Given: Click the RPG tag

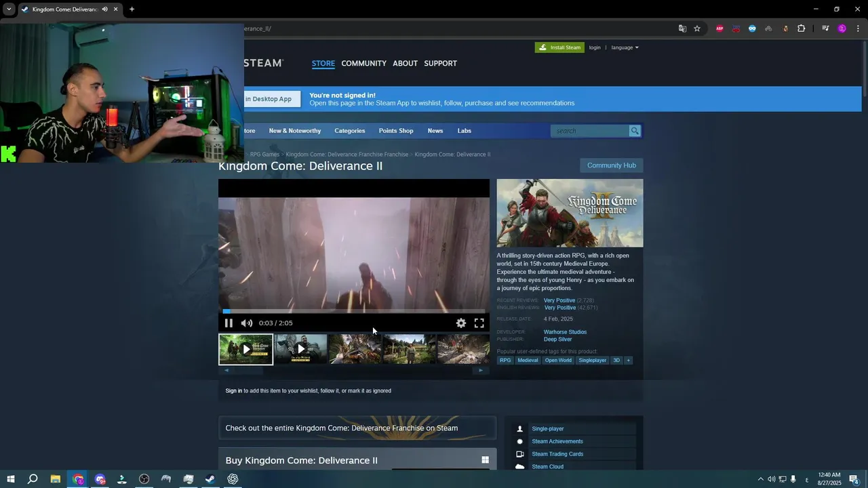Looking at the screenshot, I should pyautogui.click(x=505, y=361).
